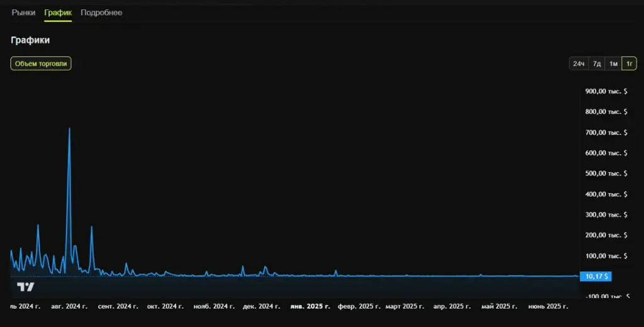
Task: Click the tallest volume spike in August 2024
Action: [x=69, y=128]
